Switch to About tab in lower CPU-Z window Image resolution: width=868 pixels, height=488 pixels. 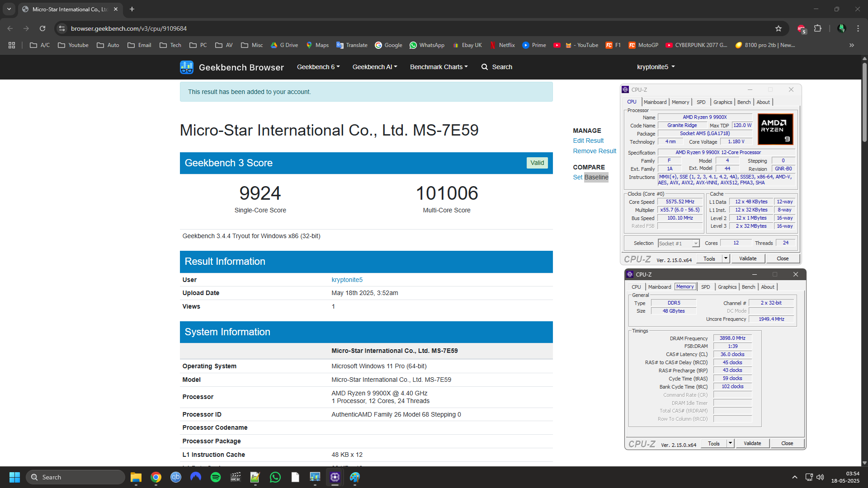pyautogui.click(x=768, y=287)
